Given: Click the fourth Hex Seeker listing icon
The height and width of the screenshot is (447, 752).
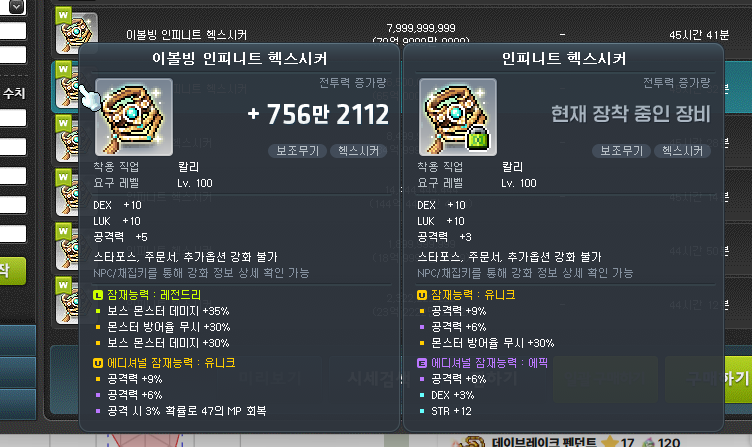Looking at the screenshot, I should (x=67, y=193).
